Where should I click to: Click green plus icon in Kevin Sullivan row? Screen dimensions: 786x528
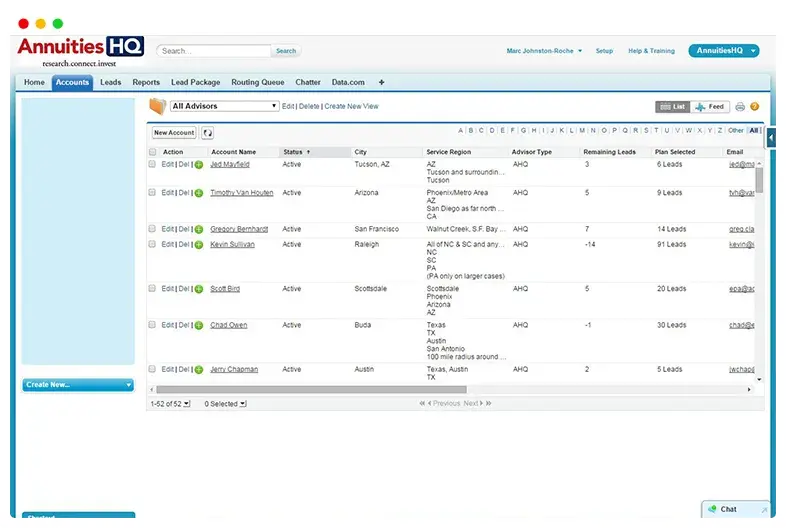coord(199,245)
